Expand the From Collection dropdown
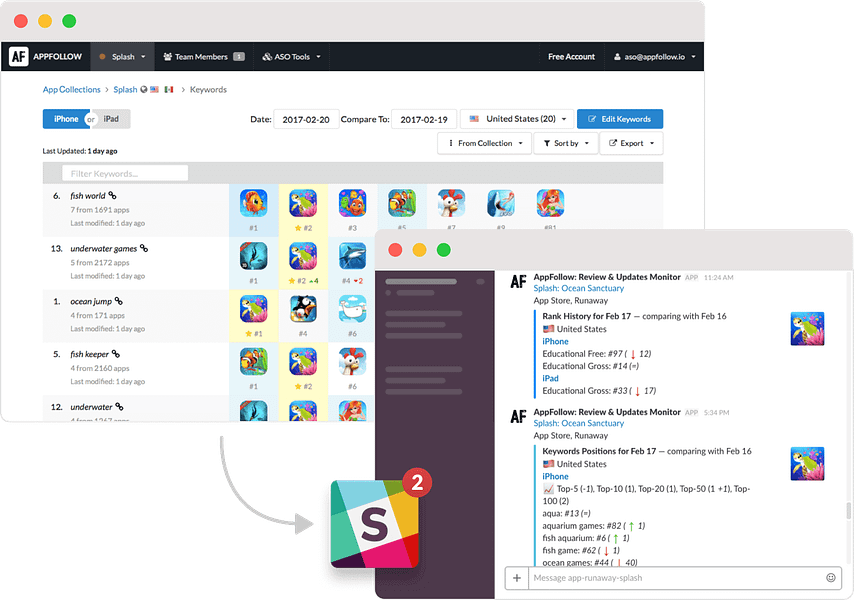Viewport: 854px width, 600px height. [484, 143]
